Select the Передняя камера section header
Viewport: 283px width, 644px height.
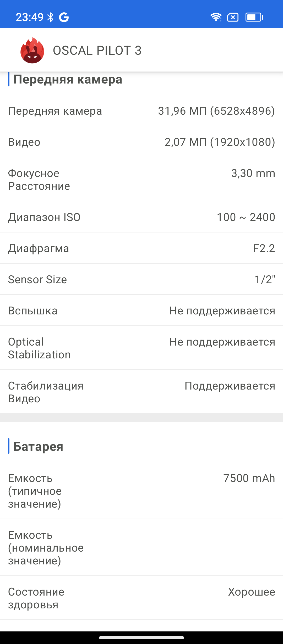(x=68, y=79)
